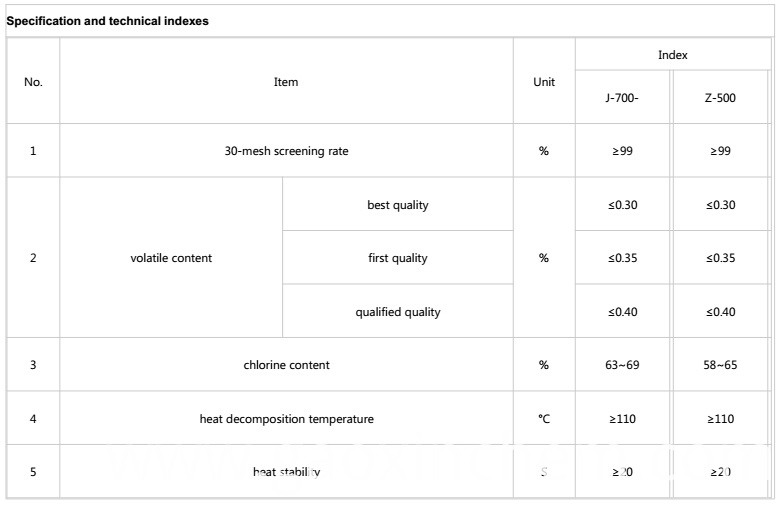Select the 'best quality' cell
Image resolution: width=781 pixels, height=506 pixels.
coord(398,204)
